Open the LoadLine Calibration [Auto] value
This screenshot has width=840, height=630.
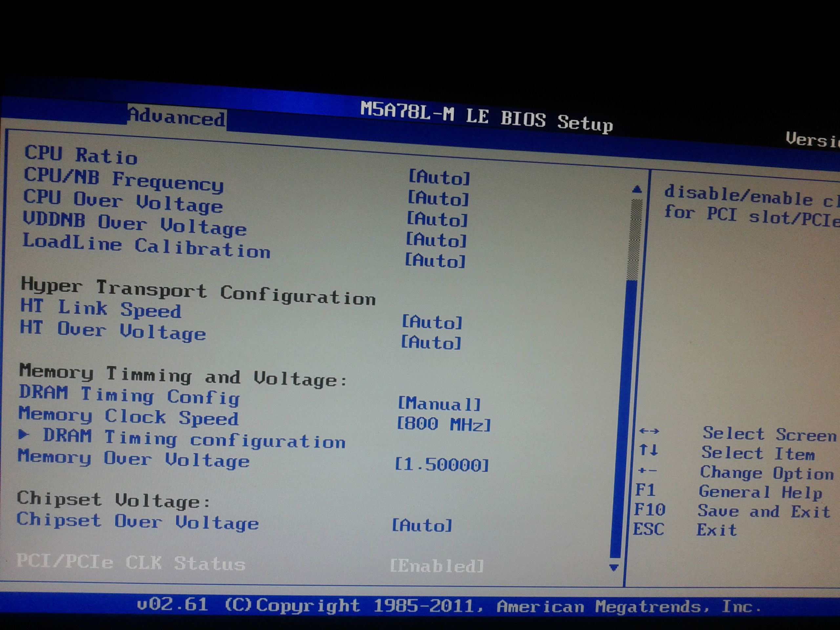[435, 261]
